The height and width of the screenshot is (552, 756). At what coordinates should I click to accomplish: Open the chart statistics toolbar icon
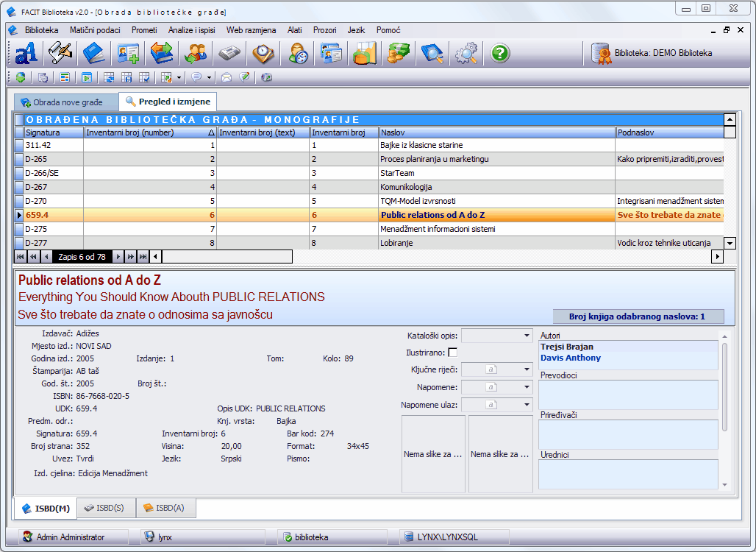tap(364, 53)
